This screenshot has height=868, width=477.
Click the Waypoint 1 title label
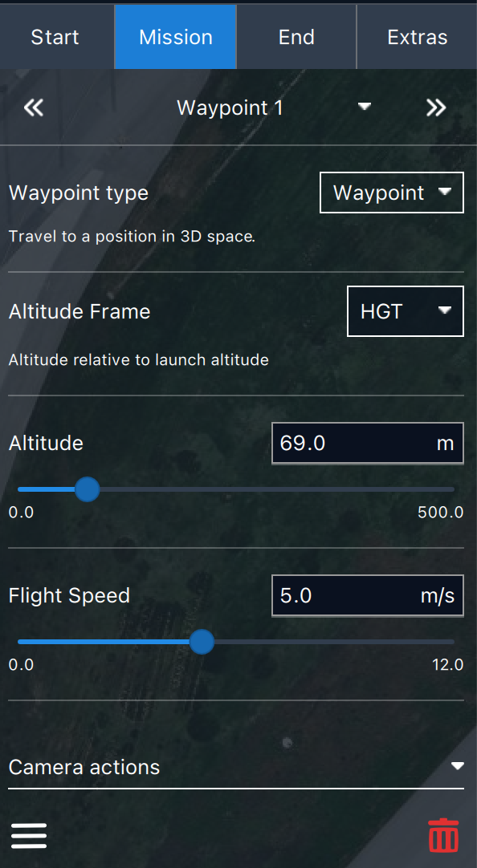(x=230, y=107)
